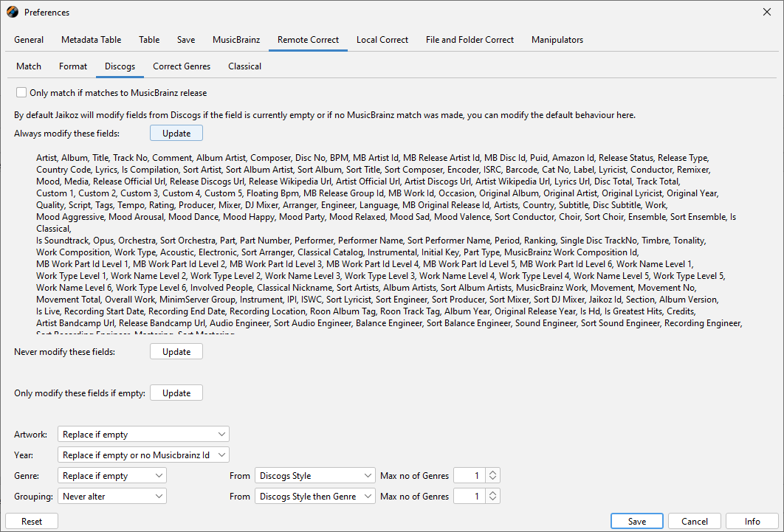Viewport: 784px width, 532px height.
Task: Open the Table tab
Action: (149, 40)
